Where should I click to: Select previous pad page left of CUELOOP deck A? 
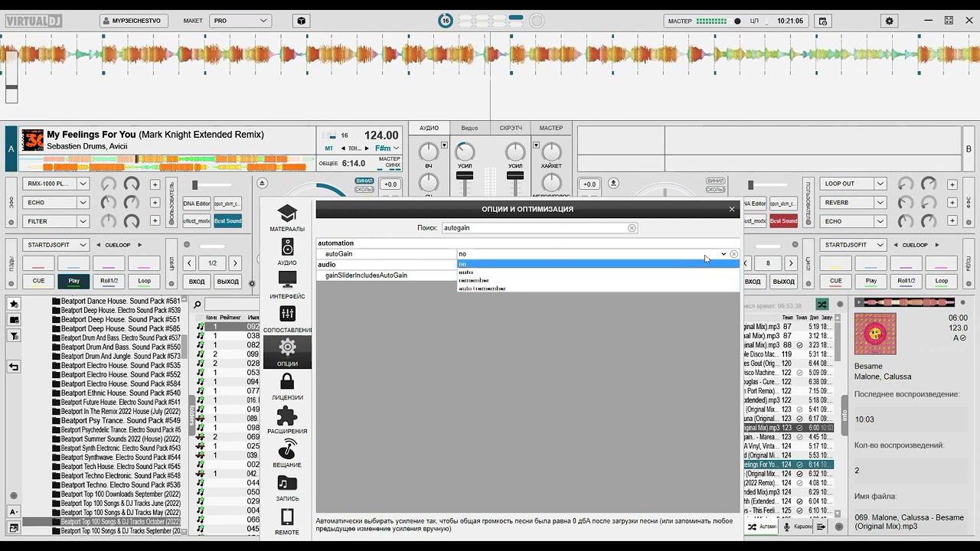(x=98, y=245)
